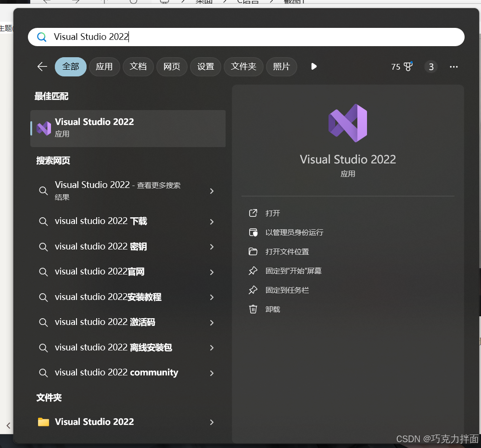Expand chevron for Visual Studio 2022 folder
Image resolution: width=481 pixels, height=448 pixels.
[x=212, y=422]
